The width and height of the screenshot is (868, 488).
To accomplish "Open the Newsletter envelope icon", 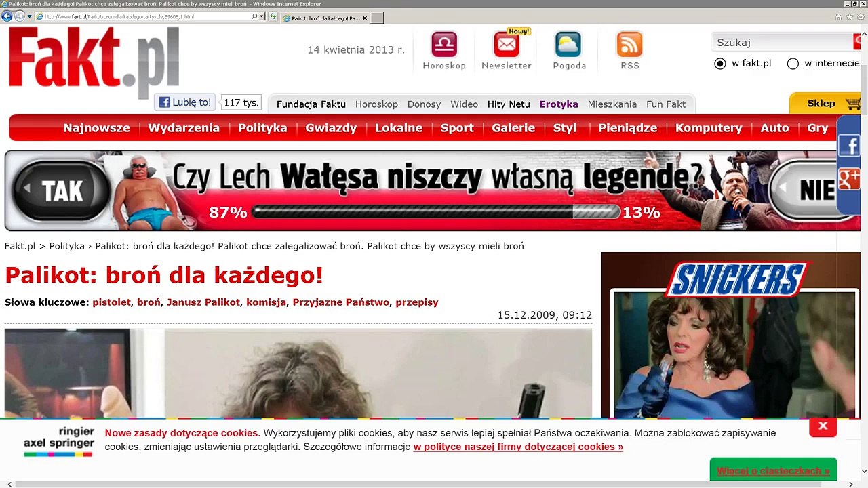I will [507, 45].
